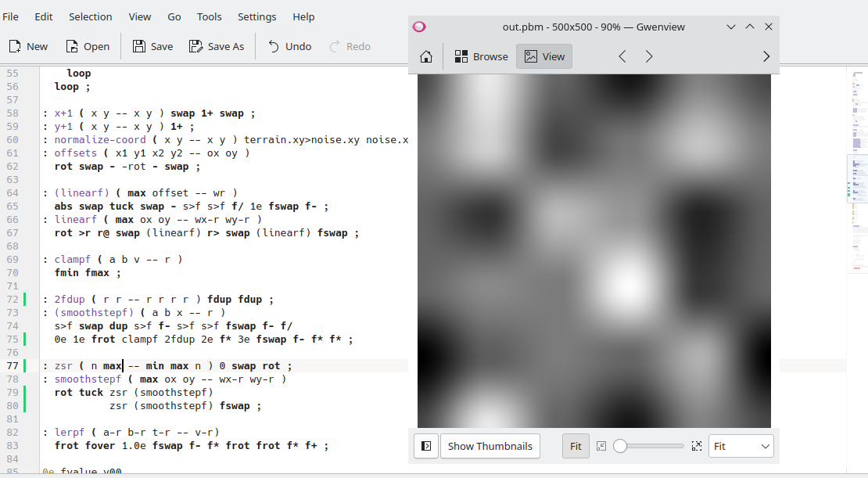This screenshot has width=868, height=478.
Task: Switch Gwenview to Browse mode
Action: point(481,56)
